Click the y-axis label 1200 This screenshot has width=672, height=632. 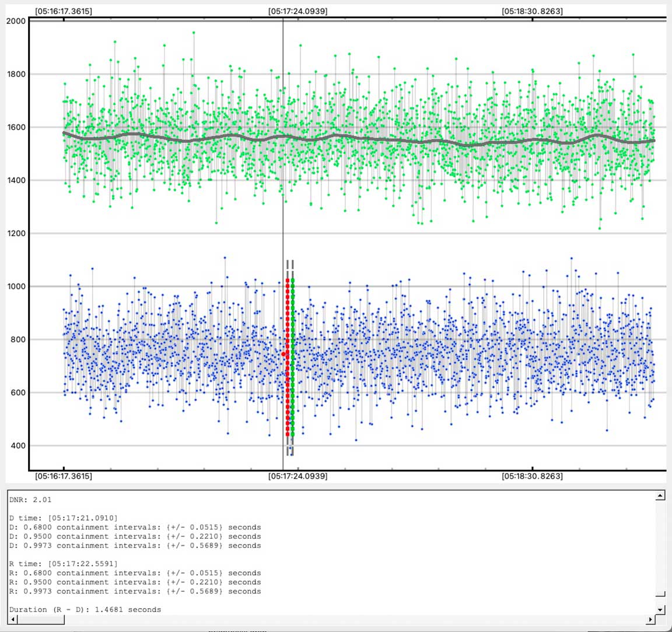[x=16, y=234]
